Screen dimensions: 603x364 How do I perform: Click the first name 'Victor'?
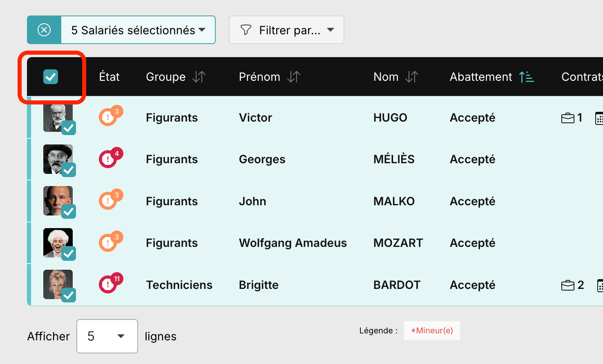[x=255, y=118]
